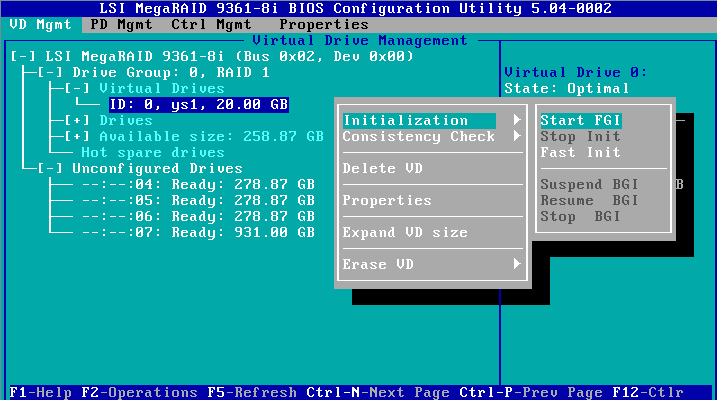Click F5-Refresh in the bottom bar

(x=251, y=393)
